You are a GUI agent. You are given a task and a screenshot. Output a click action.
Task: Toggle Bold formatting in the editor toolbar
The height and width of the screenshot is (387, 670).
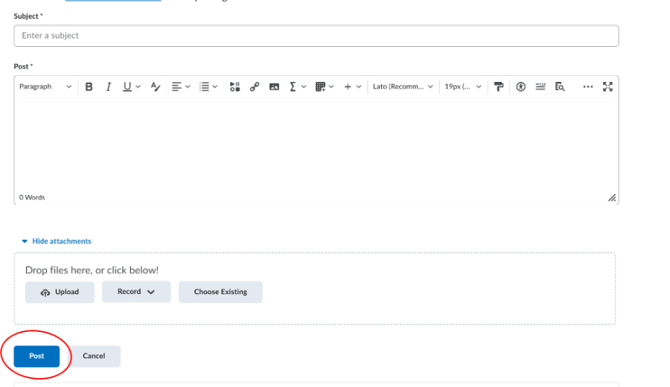pyautogui.click(x=89, y=87)
